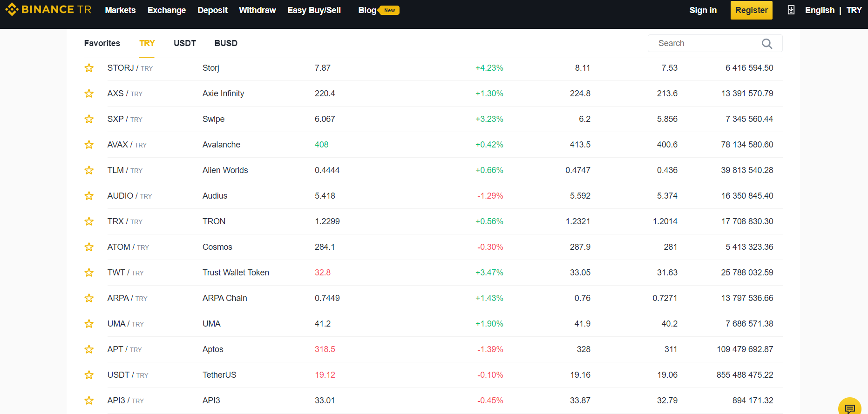
Task: Toggle the AXS / TRY favorite star
Action: (x=89, y=93)
